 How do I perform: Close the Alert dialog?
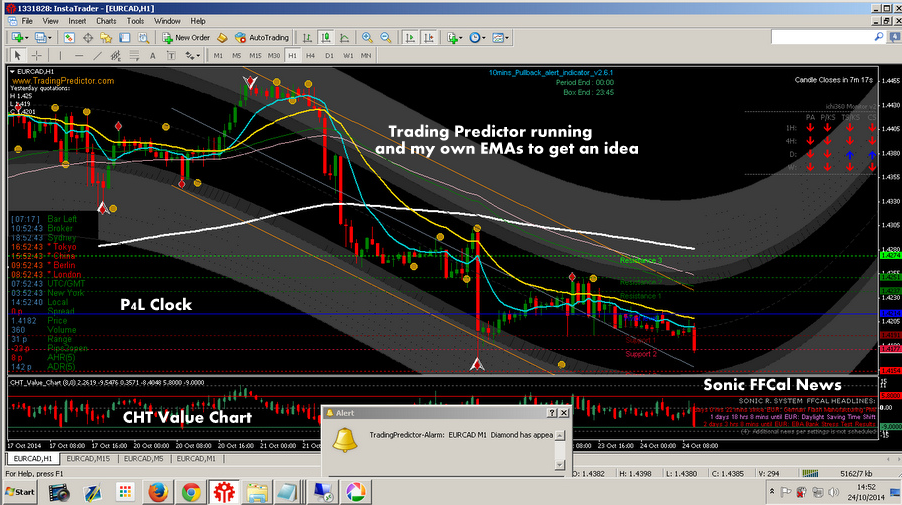564,412
